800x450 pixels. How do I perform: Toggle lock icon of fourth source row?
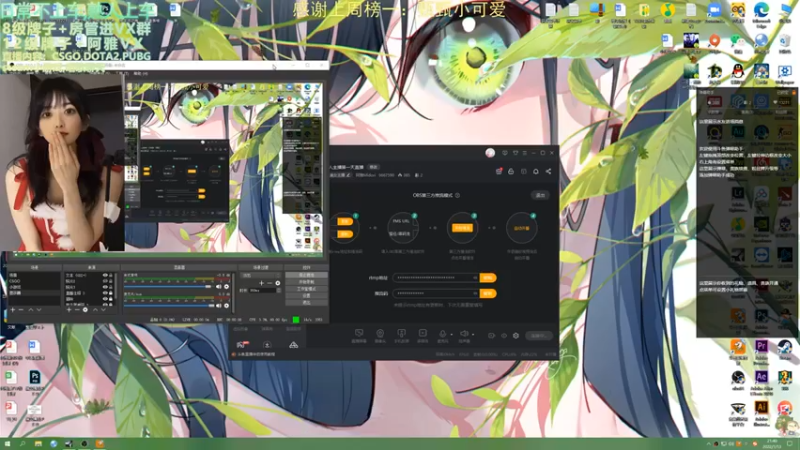point(111,293)
